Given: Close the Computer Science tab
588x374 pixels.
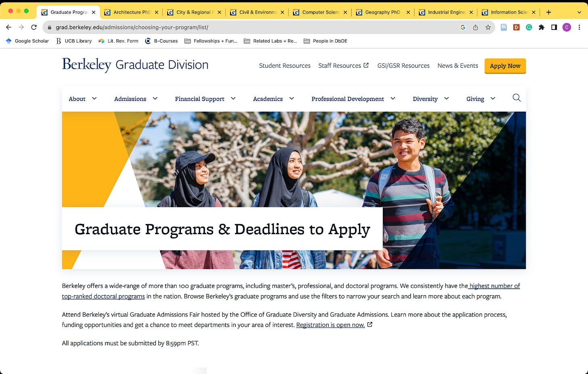Looking at the screenshot, I should click(345, 12).
